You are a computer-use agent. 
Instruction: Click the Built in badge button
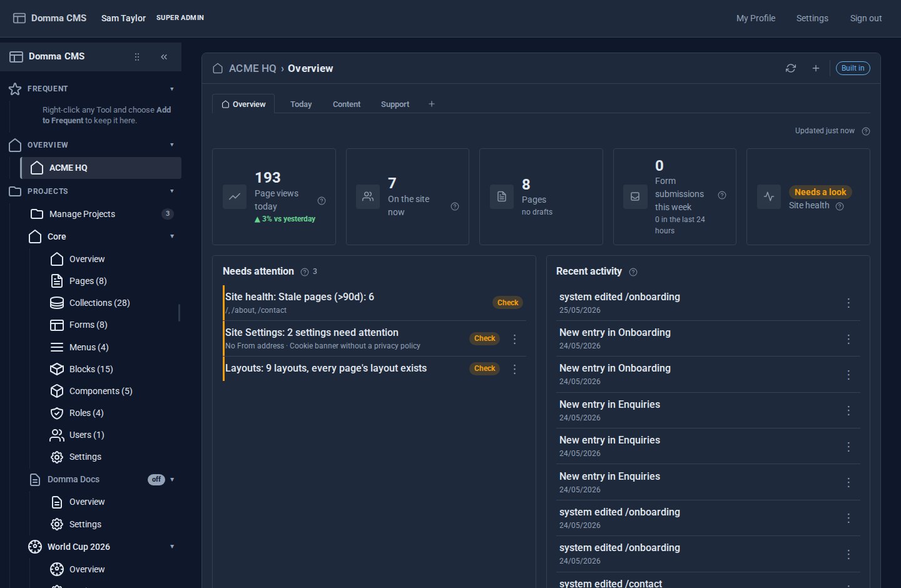click(x=853, y=68)
